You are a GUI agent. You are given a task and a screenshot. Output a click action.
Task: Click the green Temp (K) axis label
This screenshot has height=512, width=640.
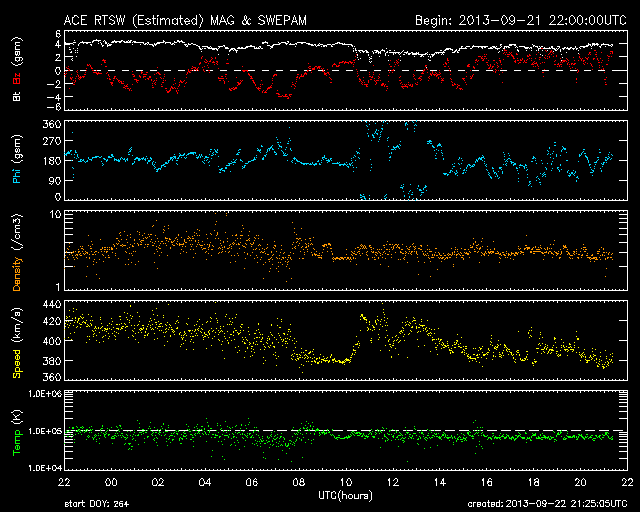16,430
